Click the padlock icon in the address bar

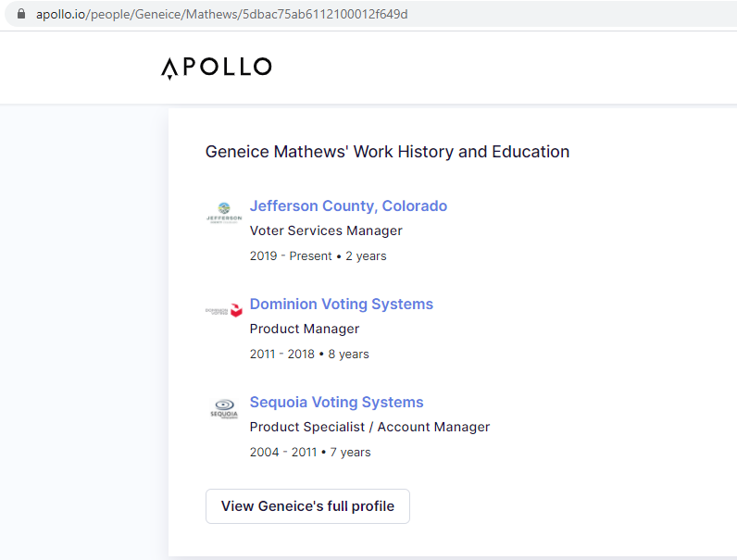click(21, 14)
